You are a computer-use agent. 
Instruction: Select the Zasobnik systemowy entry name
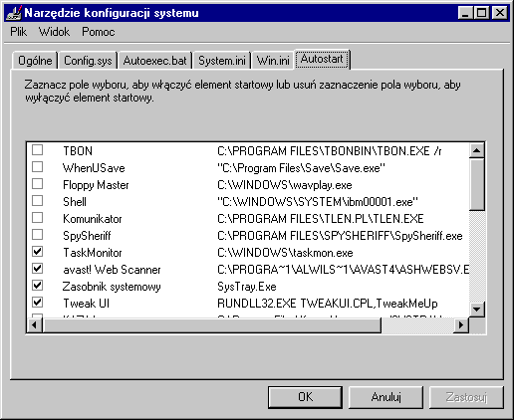point(112,287)
